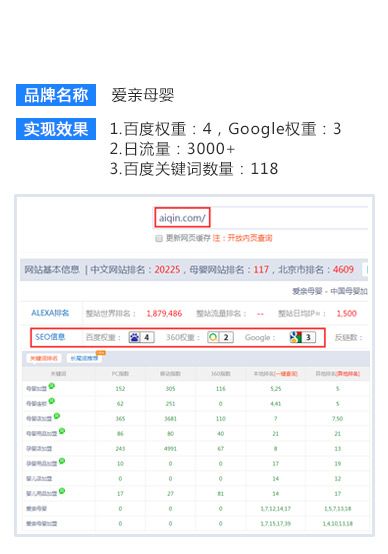Open the 长尾词推荐 tab
Image resolution: width=388 pixels, height=554 pixels.
(84, 358)
